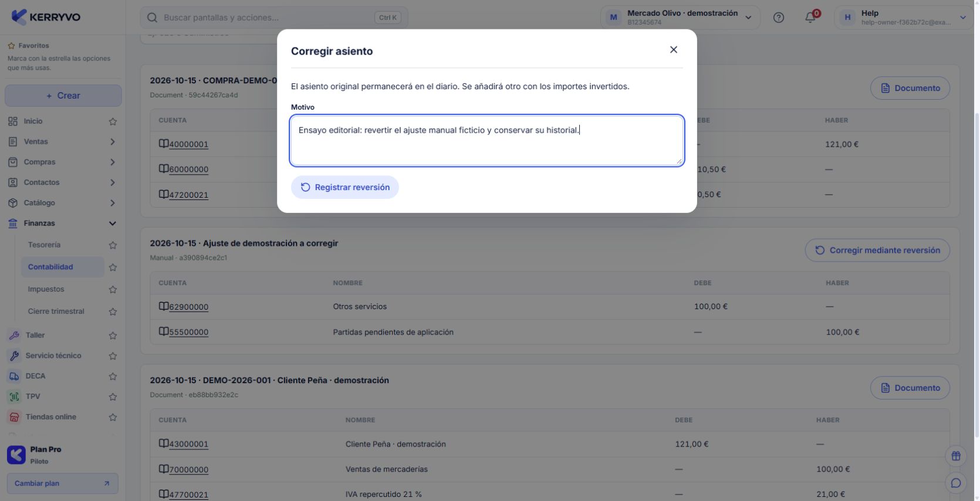The image size is (980, 501).
Task: Open account 62900000 ledger icon
Action: pyautogui.click(x=164, y=306)
